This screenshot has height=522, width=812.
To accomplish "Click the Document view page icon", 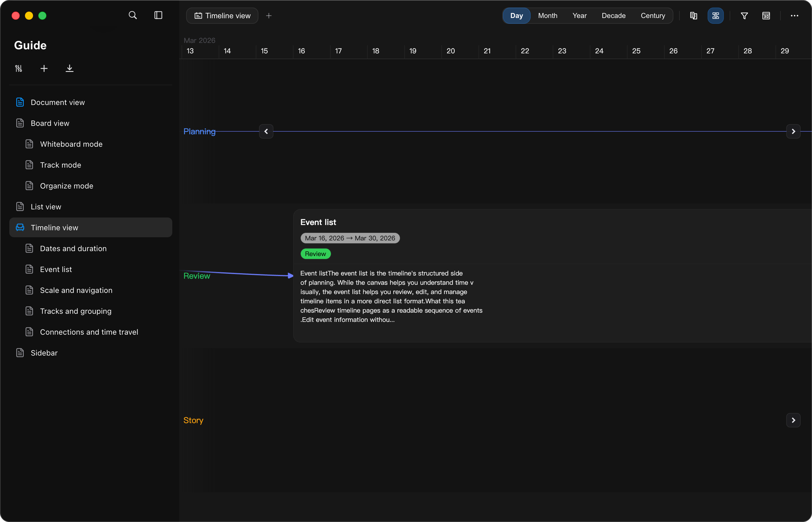I will pos(20,102).
